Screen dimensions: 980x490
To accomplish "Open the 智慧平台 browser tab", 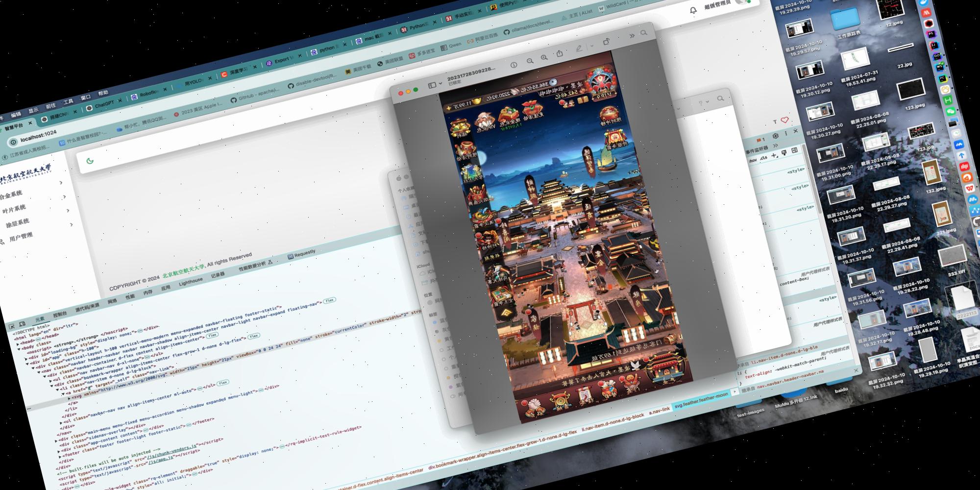I will click(x=15, y=127).
